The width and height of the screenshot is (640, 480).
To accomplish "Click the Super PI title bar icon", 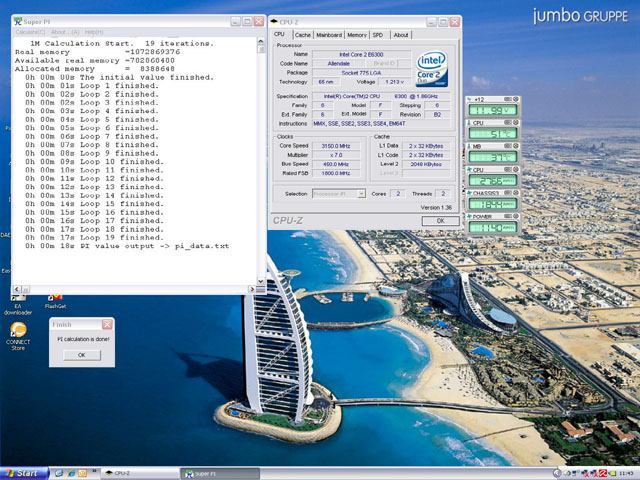I will [18, 21].
